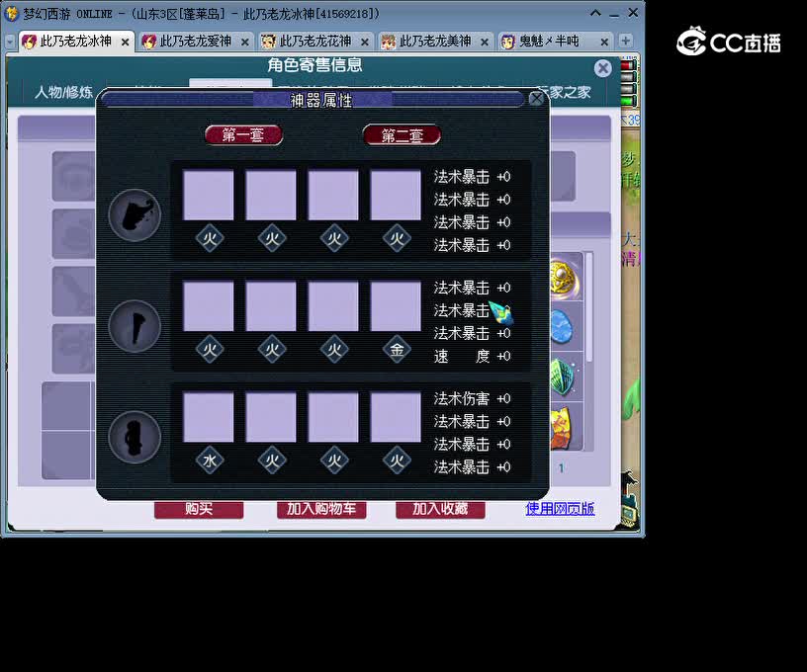This screenshot has width=807, height=672.
Task: Click second 火 element icon in top row
Action: [x=272, y=238]
